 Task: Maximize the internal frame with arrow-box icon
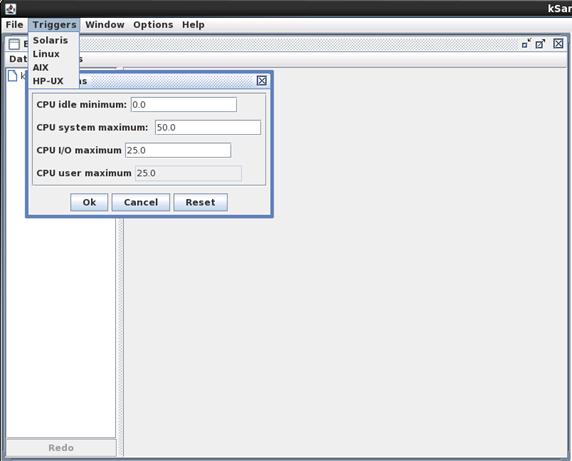540,44
